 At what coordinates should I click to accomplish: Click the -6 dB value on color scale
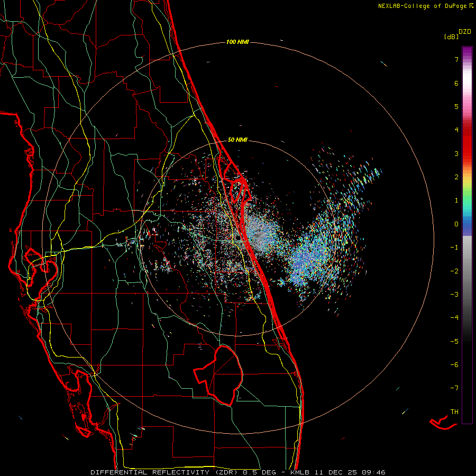[x=454, y=365]
